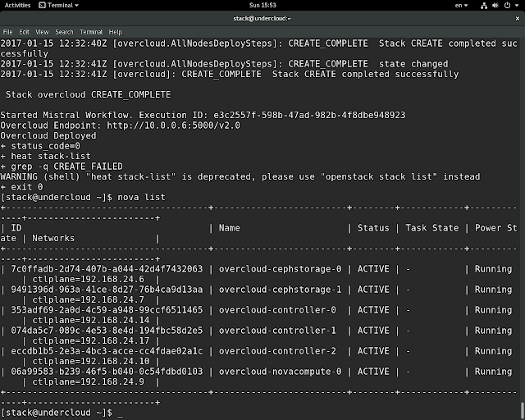
Task: Open the Edit menu
Action: (24, 32)
